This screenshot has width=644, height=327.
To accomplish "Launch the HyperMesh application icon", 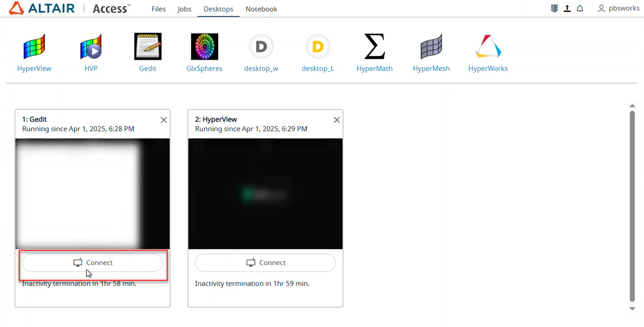I will (x=431, y=46).
